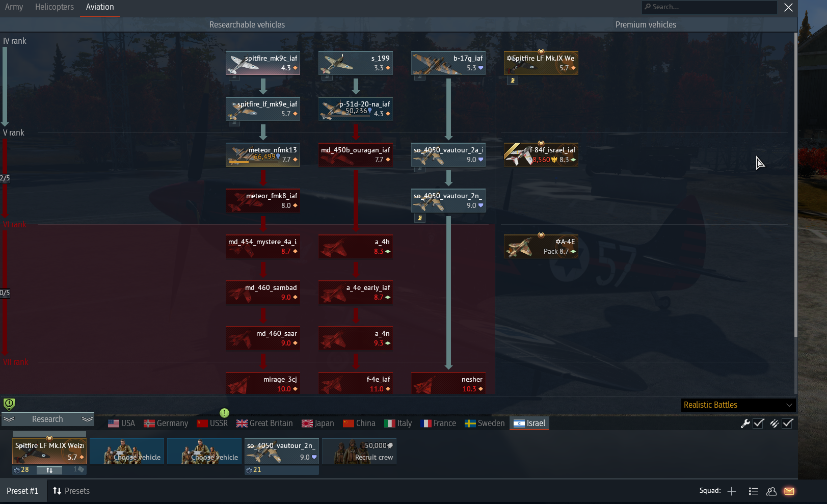
Task: Select the France nation tab
Action: click(x=439, y=423)
